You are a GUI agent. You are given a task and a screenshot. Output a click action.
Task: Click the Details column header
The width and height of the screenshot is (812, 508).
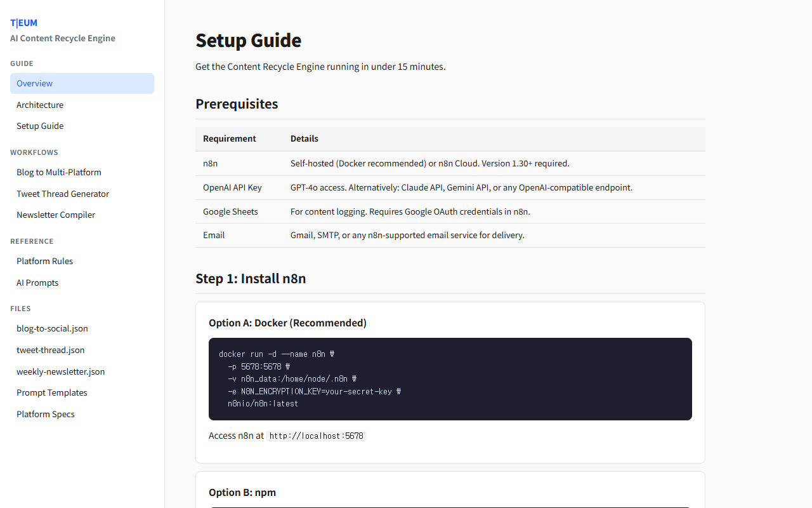tap(304, 138)
